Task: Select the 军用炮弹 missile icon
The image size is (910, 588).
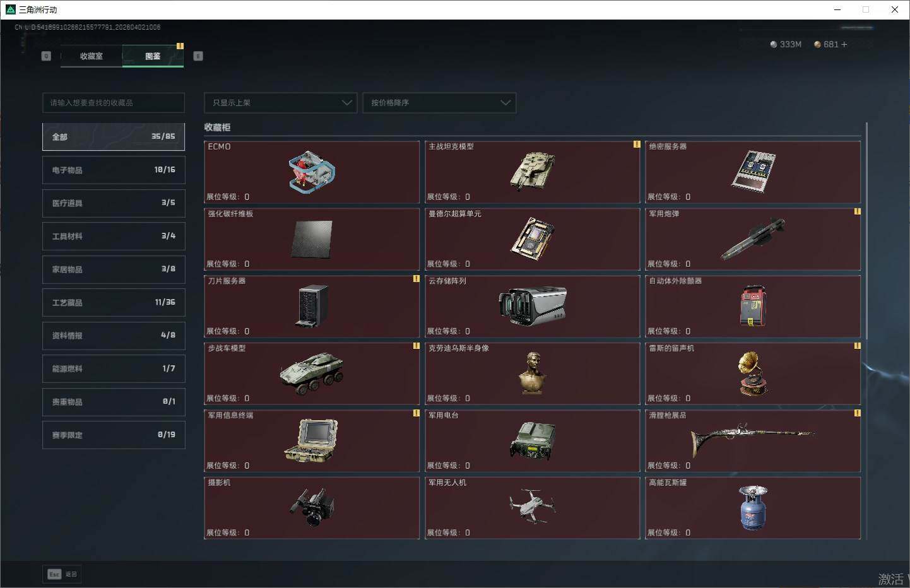Action: click(x=753, y=239)
